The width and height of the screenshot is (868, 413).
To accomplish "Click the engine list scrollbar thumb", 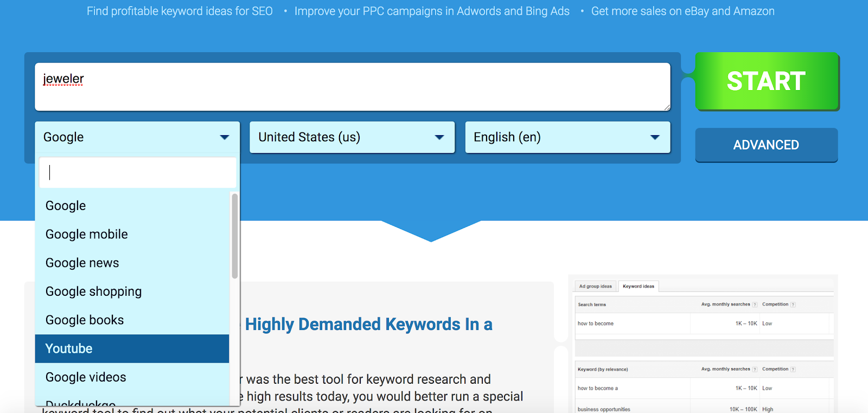I will click(x=235, y=236).
